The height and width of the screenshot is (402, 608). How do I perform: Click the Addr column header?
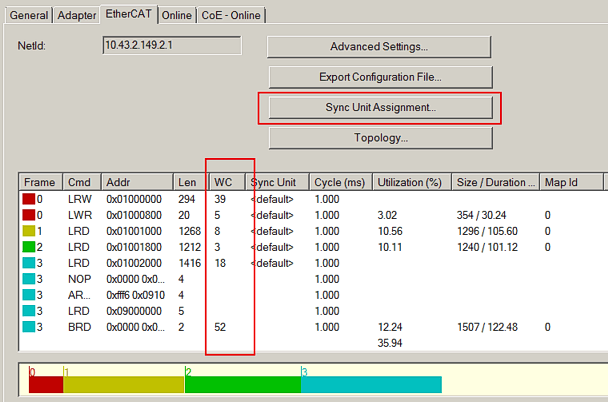(x=137, y=182)
